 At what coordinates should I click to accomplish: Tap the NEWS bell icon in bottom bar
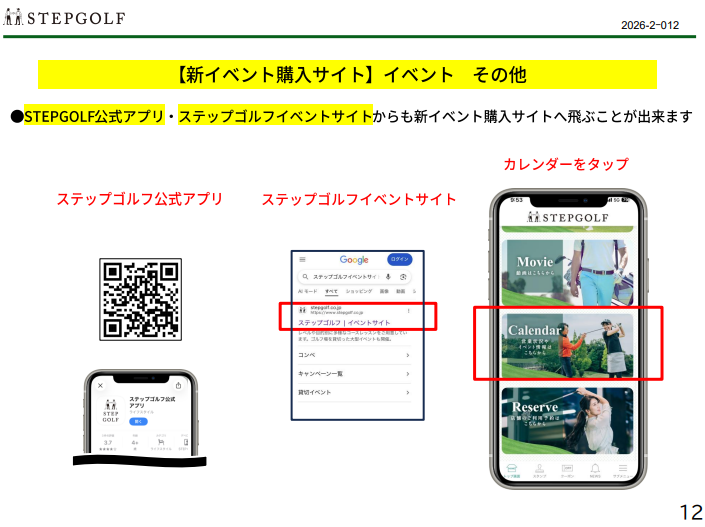tap(594, 468)
